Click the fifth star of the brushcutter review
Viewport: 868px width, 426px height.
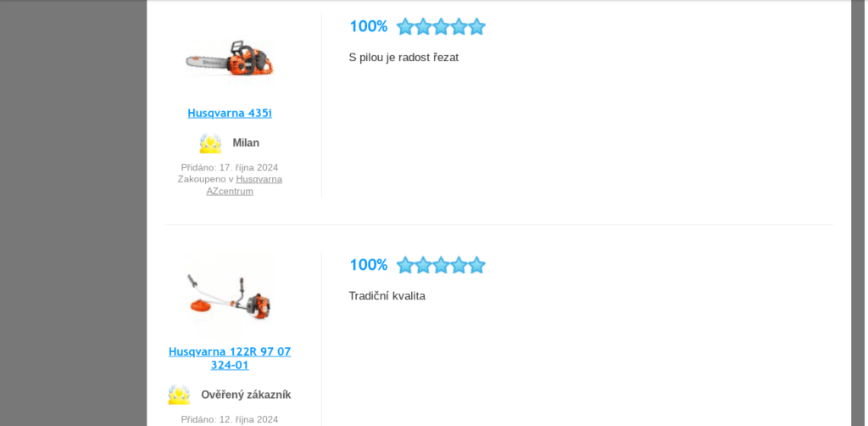(476, 265)
